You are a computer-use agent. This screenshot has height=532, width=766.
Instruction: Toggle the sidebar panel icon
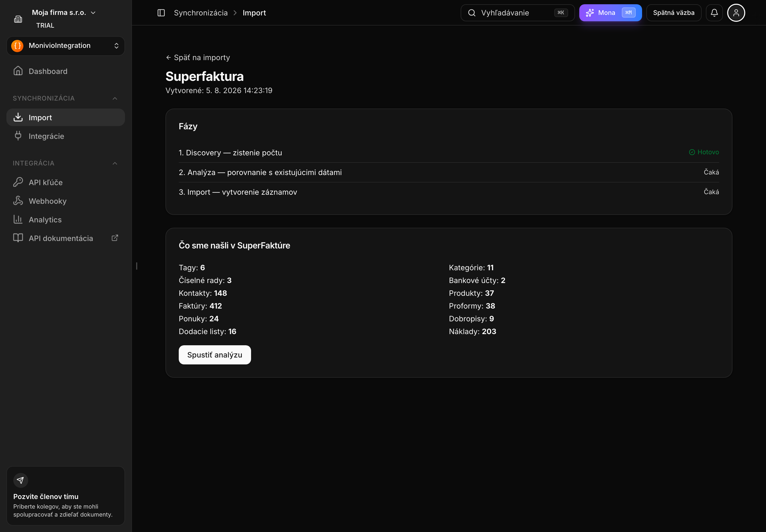pyautogui.click(x=161, y=13)
